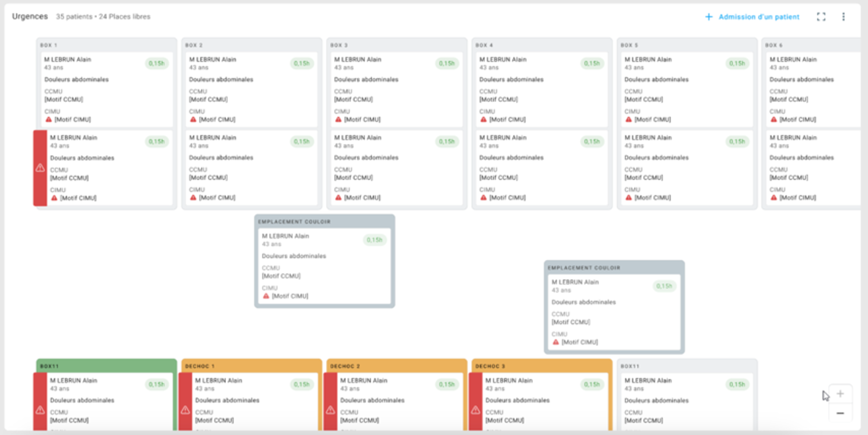The width and height of the screenshot is (868, 435).
Task: Select the DECHOC 1 orange header
Action: (x=252, y=366)
